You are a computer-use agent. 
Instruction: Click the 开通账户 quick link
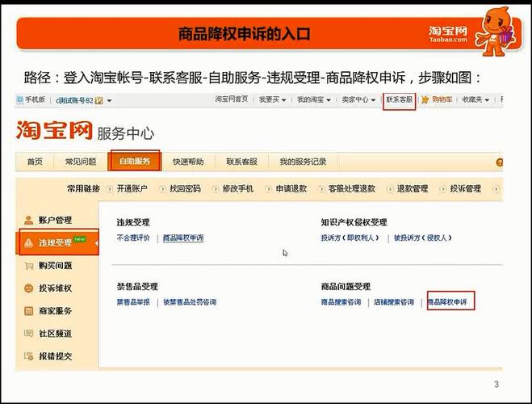[132, 189]
